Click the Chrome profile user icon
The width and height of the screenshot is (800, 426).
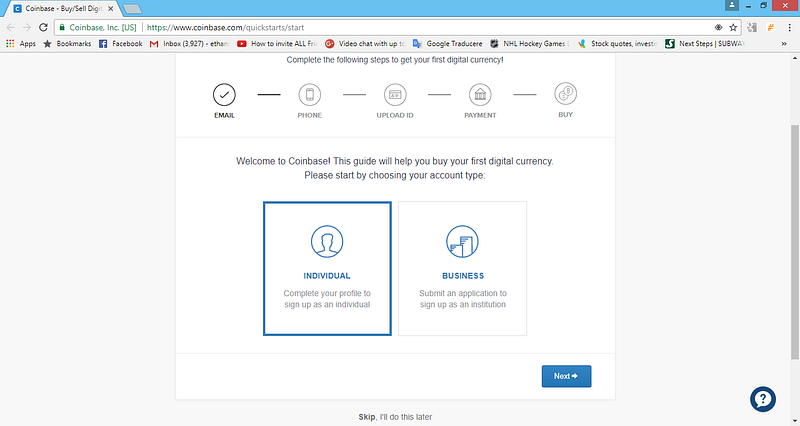coord(732,5)
